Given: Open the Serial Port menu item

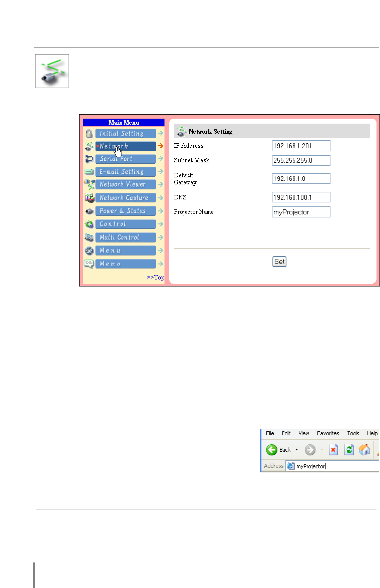Looking at the screenshot, I should [126, 159].
